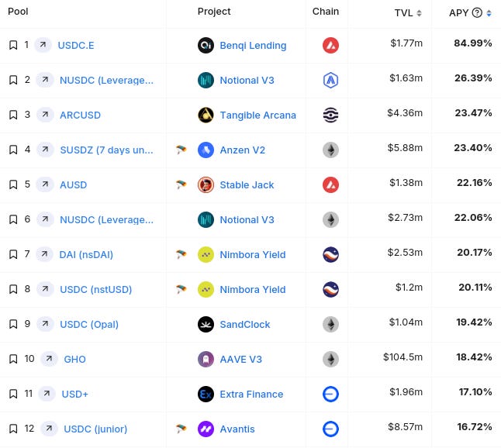Viewport: 501px width, 448px height.
Task: Open external link arrow for GHO
Action: [x=49, y=359]
